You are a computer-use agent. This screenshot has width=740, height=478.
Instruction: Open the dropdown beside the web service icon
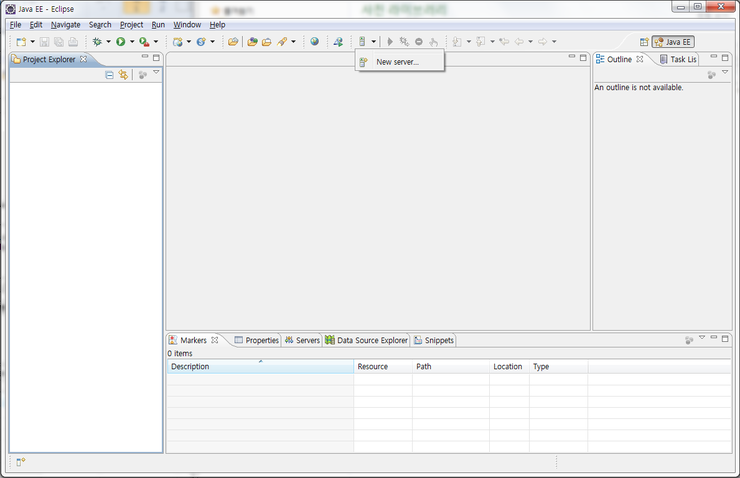coord(212,42)
